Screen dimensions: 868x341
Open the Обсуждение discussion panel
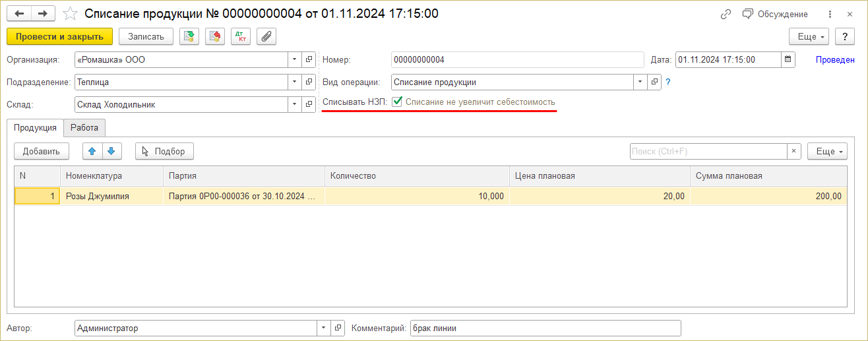[775, 14]
